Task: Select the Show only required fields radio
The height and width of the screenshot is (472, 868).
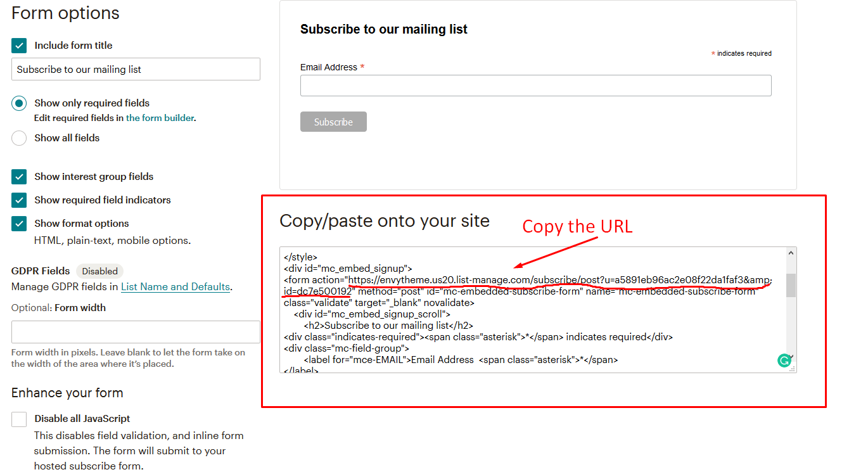Action: point(19,103)
